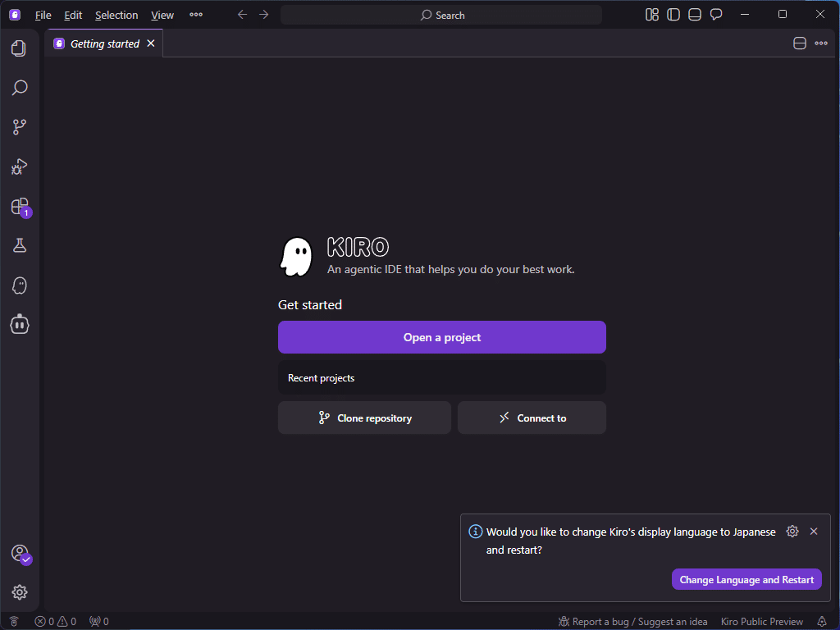Expand the Recent projects list
Viewport: 840px width, 630px height.
441,377
